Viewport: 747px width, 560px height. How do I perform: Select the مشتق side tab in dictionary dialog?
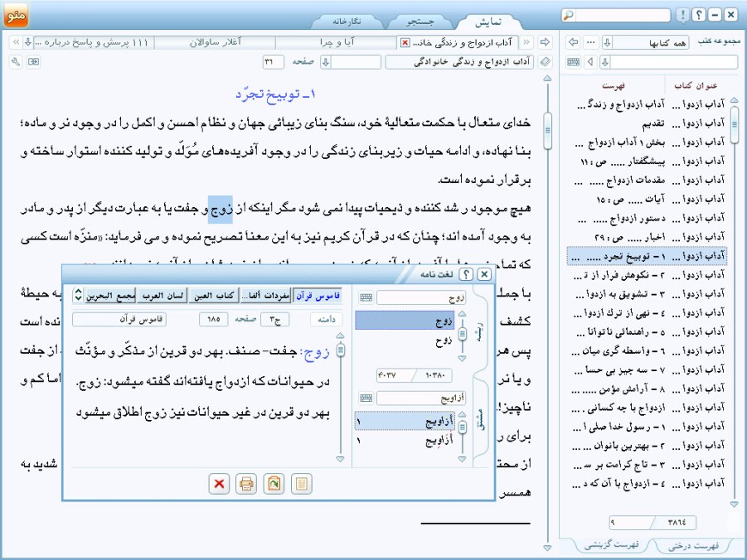(x=481, y=419)
